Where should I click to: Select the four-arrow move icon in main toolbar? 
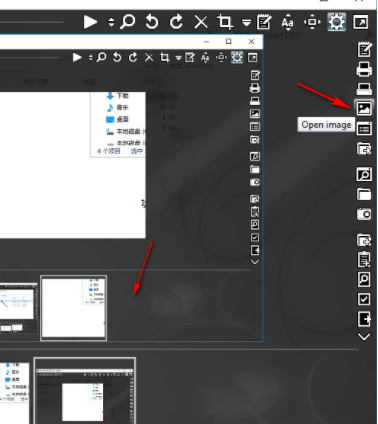pos(312,22)
